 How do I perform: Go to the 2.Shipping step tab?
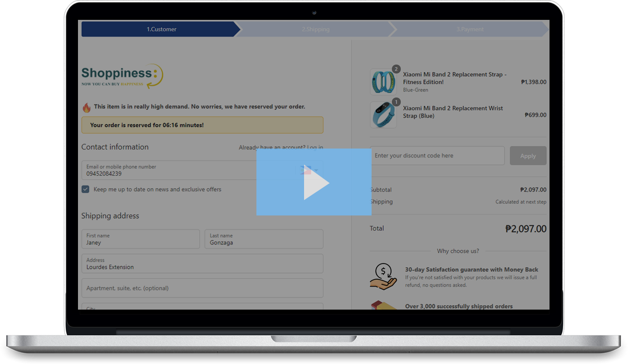(x=316, y=29)
